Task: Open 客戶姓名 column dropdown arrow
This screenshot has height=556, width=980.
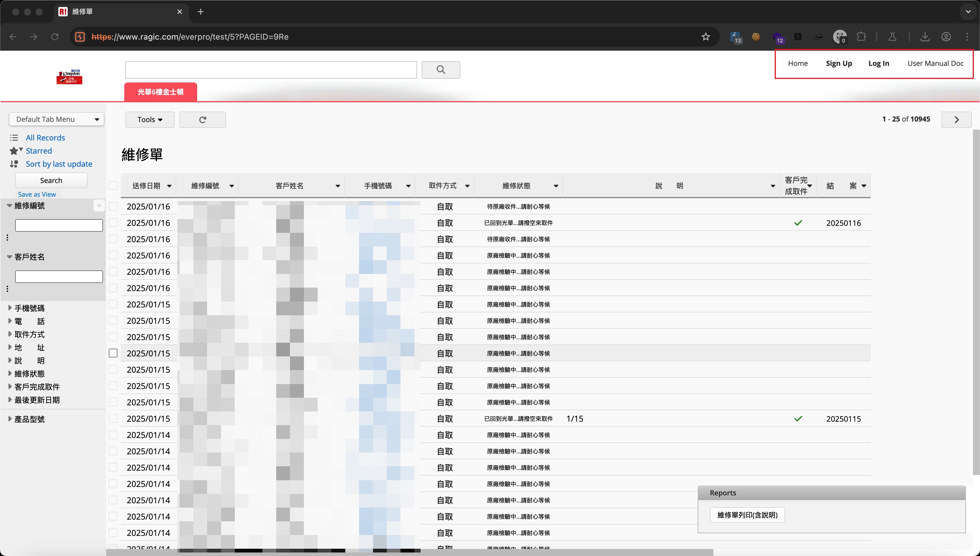Action: coord(338,186)
